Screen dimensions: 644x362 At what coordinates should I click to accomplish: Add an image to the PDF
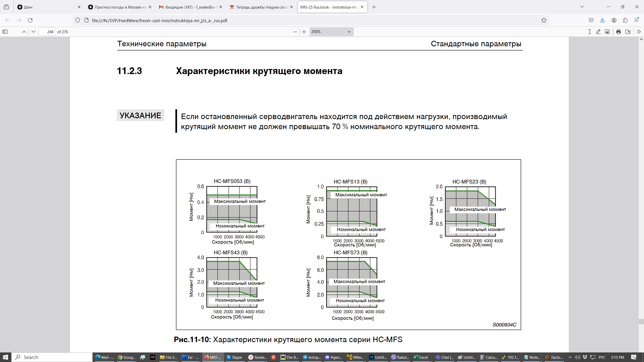(x=607, y=32)
